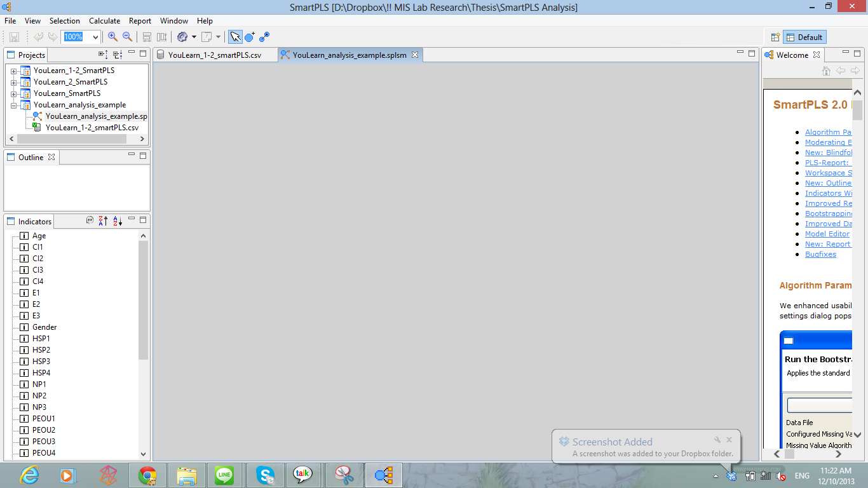Click the back arrow in Welcome panel
868x488 pixels.
pos(841,71)
